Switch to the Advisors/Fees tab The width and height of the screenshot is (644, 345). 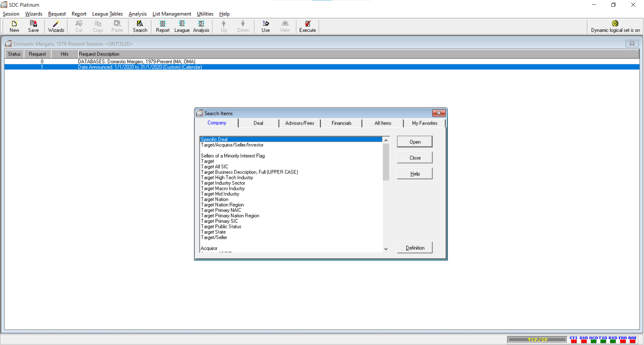[x=300, y=123]
